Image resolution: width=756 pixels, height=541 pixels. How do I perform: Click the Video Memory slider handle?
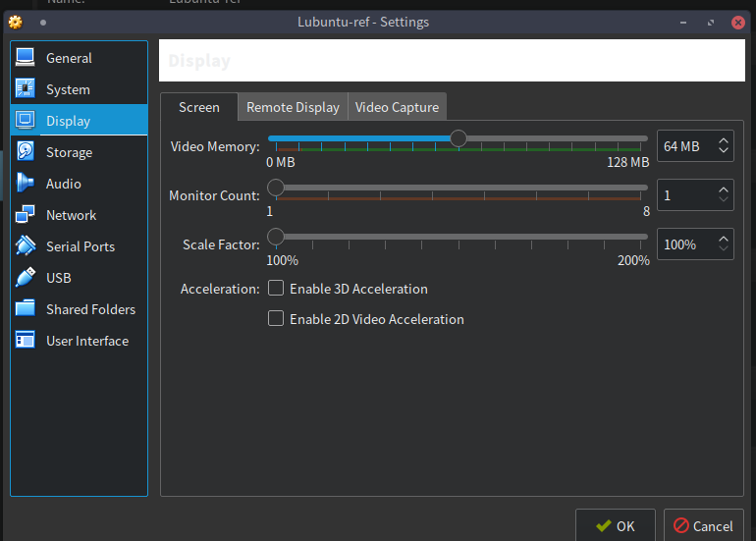point(459,138)
